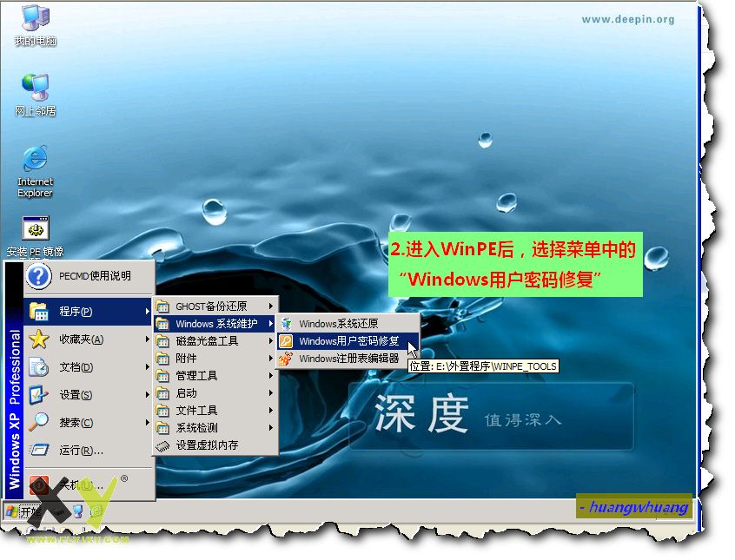The height and width of the screenshot is (560, 735).
Task: Expand the 附件 folder
Action: click(215, 359)
